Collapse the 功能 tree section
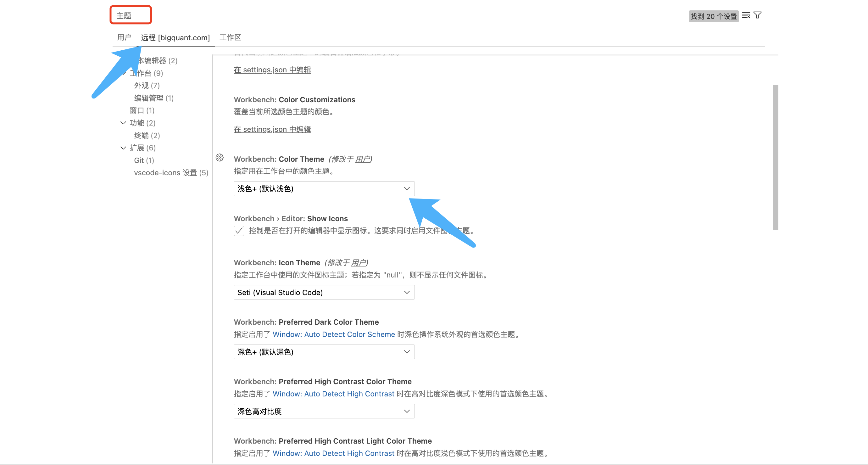Image resolution: width=868 pixels, height=465 pixels. click(x=123, y=123)
